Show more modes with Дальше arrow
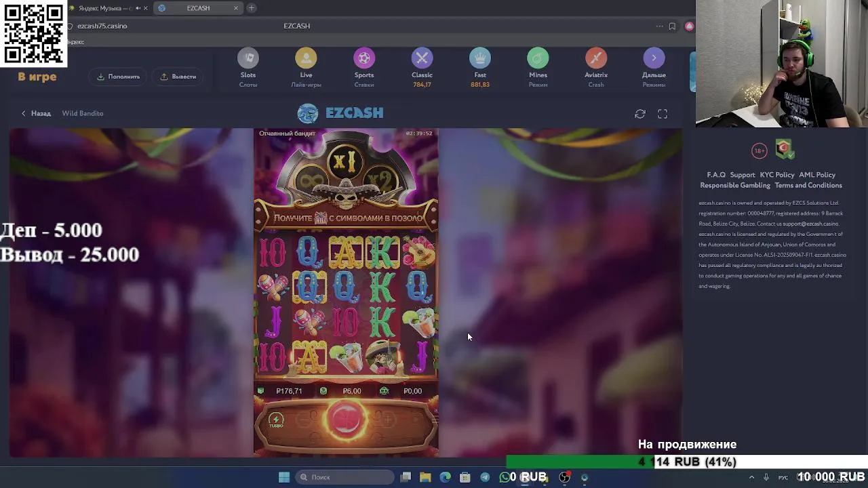 [654, 59]
